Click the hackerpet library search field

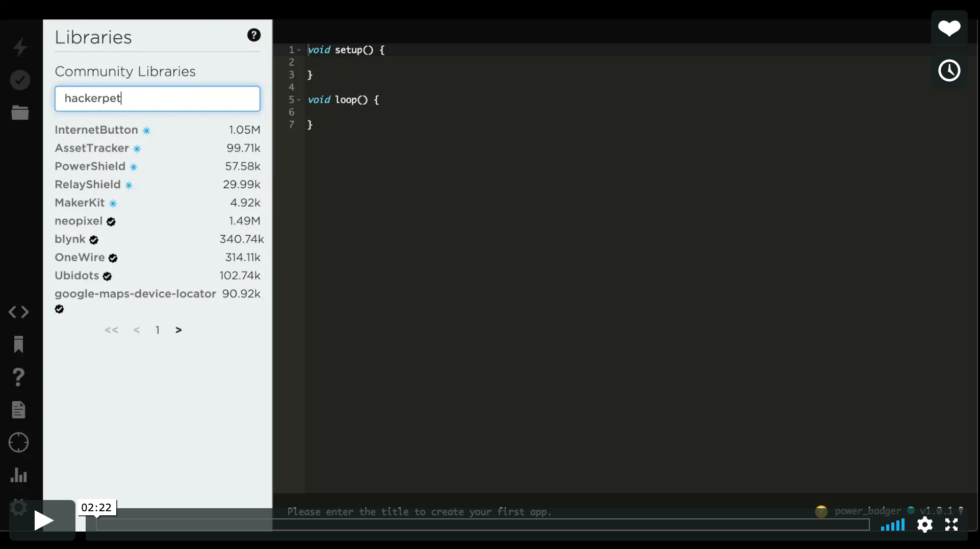coord(158,98)
